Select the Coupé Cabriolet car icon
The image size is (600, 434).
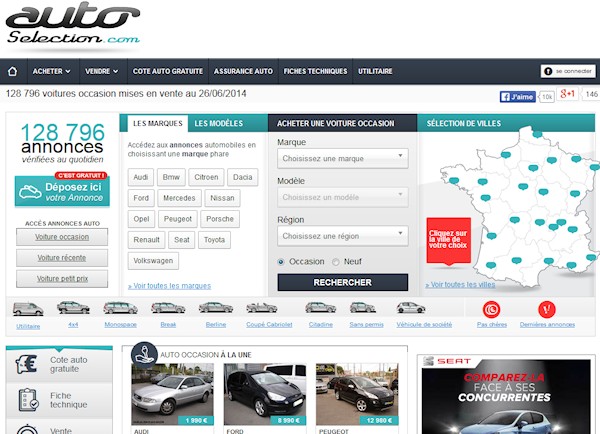[262, 307]
